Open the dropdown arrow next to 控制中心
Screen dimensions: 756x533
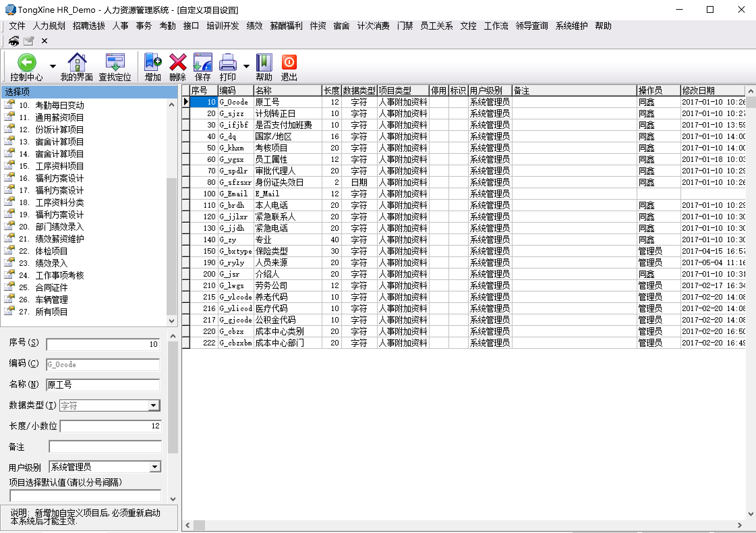coord(53,66)
